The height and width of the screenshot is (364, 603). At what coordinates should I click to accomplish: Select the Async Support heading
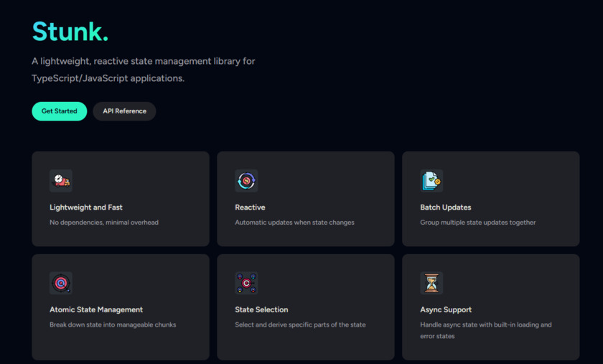click(446, 310)
